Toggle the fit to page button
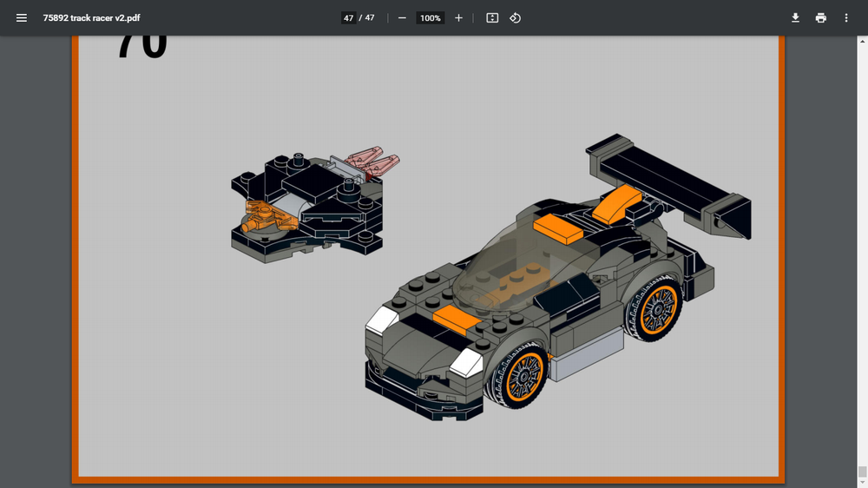 point(492,17)
